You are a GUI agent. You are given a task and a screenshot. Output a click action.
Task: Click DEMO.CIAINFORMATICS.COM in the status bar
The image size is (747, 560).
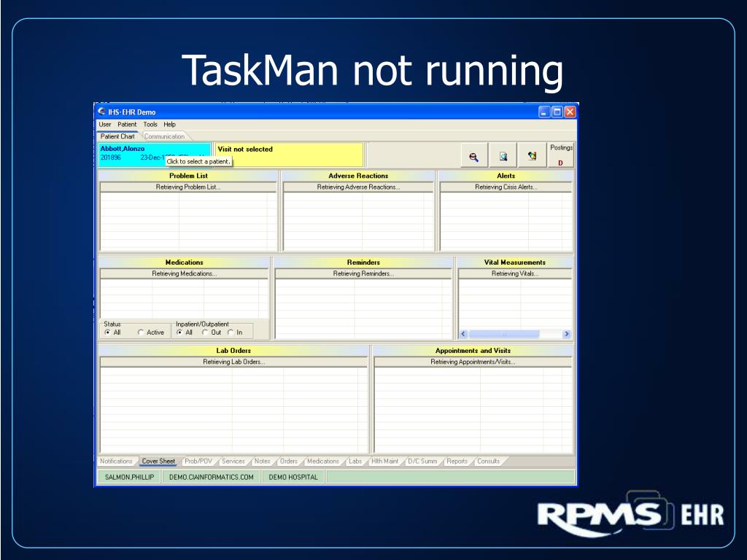click(212, 477)
